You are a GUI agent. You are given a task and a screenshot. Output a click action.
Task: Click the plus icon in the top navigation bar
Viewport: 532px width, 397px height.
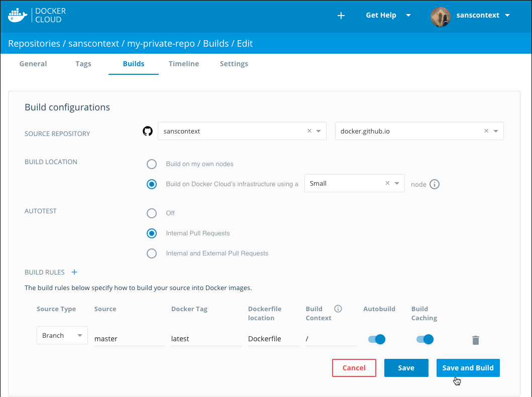point(341,16)
